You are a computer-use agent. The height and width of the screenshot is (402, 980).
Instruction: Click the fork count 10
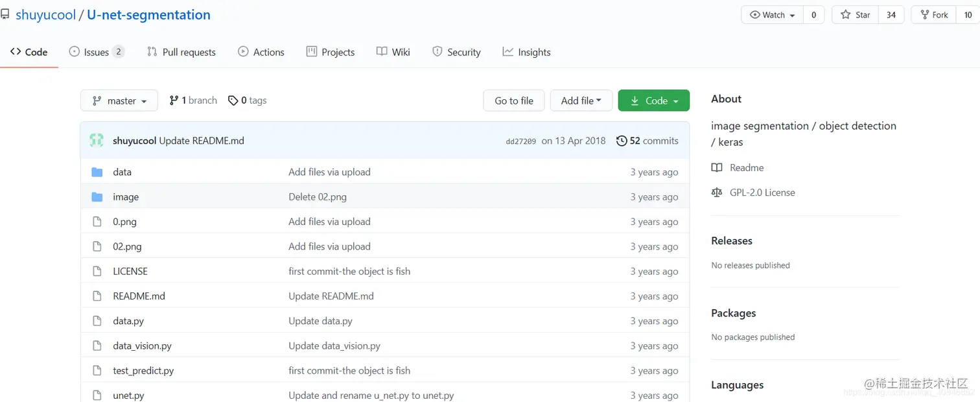pyautogui.click(x=968, y=15)
